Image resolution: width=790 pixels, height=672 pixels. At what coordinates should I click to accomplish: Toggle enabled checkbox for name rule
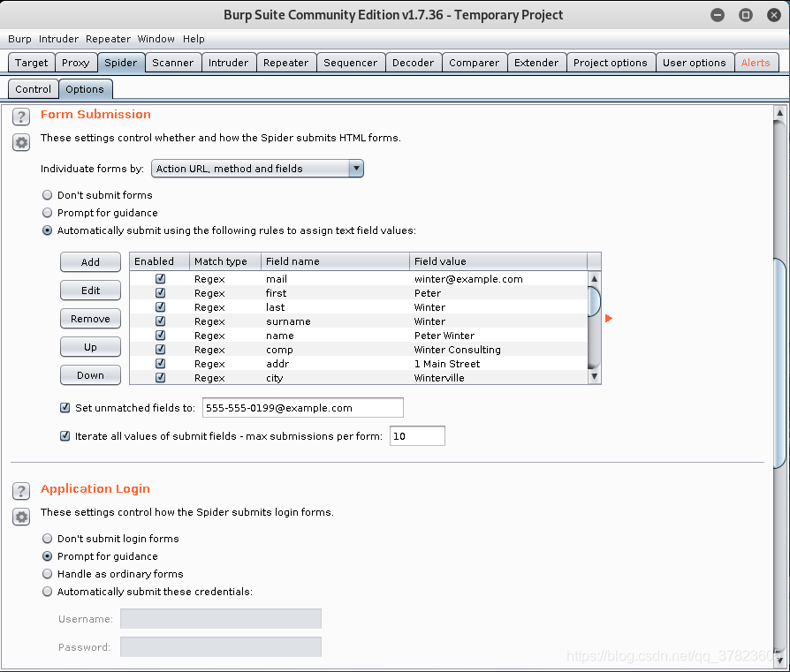[160, 335]
